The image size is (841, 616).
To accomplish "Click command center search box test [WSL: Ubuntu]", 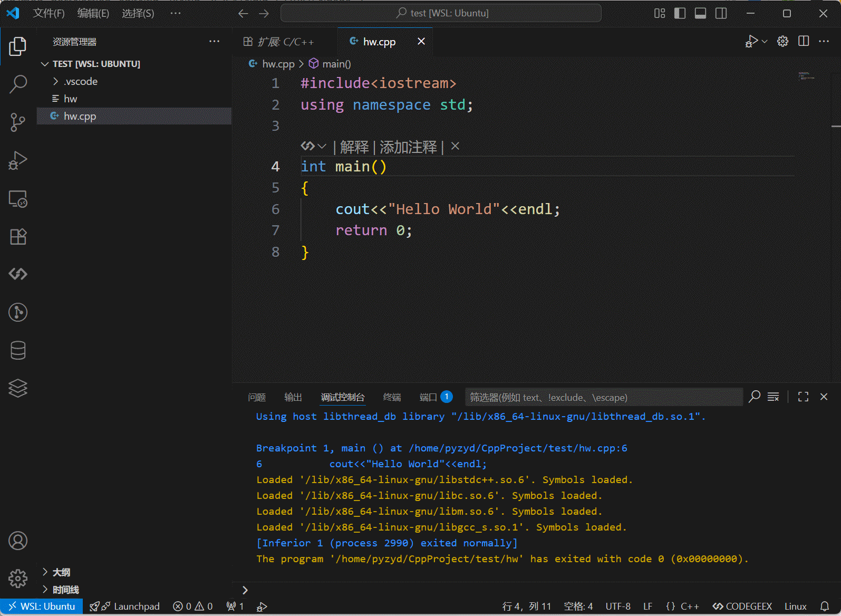I will [441, 13].
